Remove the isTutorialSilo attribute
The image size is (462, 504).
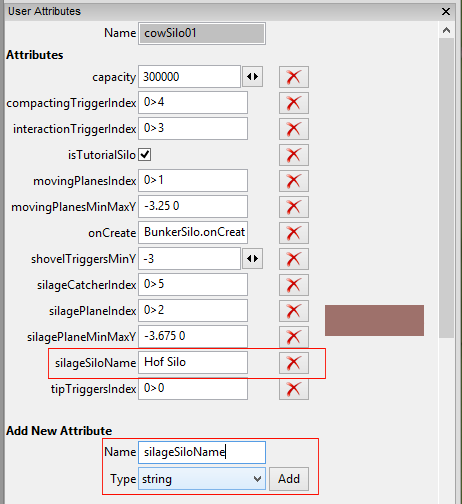click(x=294, y=155)
